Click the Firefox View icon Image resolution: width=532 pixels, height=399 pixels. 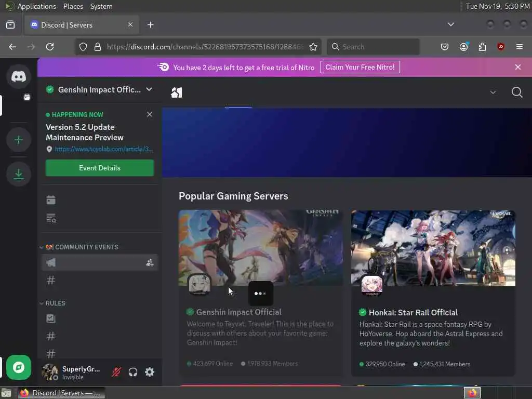(10, 25)
